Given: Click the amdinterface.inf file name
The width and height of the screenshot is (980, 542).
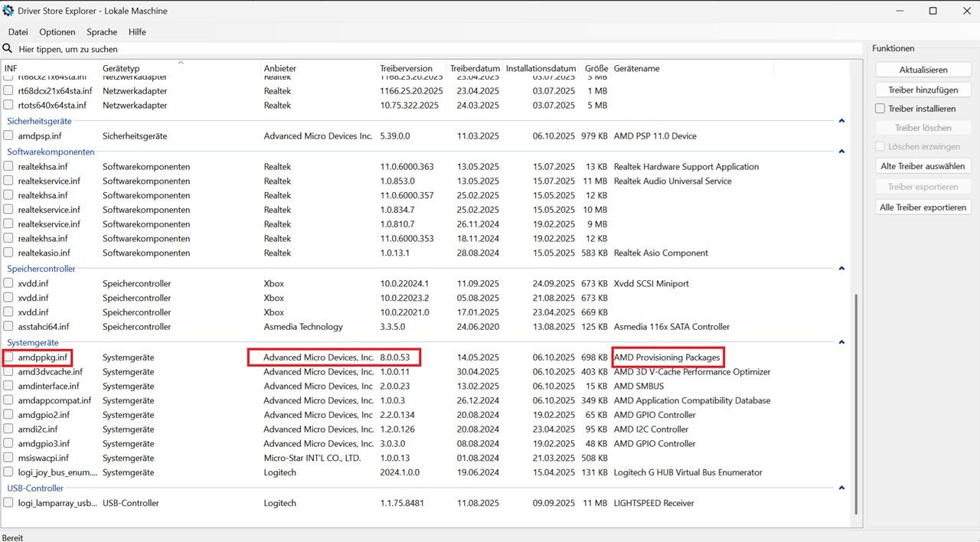Looking at the screenshot, I should pyautogui.click(x=48, y=387).
